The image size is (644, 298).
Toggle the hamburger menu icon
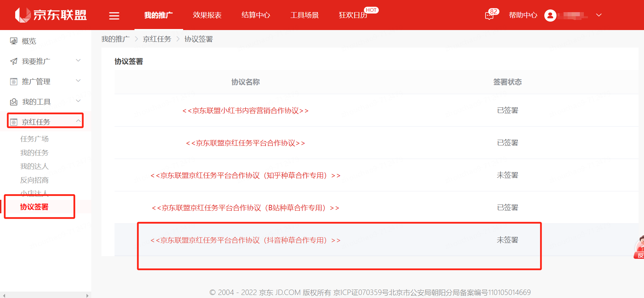coord(114,16)
